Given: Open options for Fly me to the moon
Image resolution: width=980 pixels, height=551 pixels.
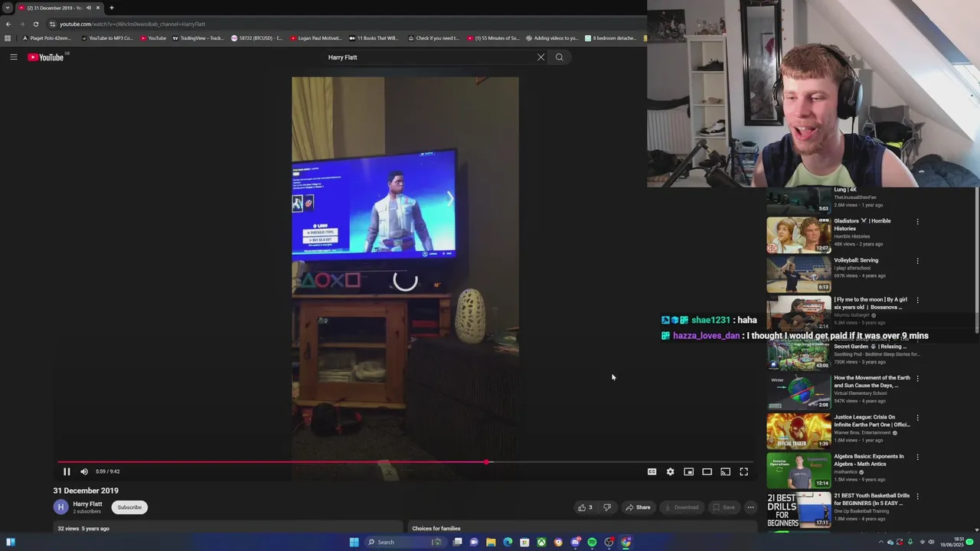Looking at the screenshot, I should 917,301.
